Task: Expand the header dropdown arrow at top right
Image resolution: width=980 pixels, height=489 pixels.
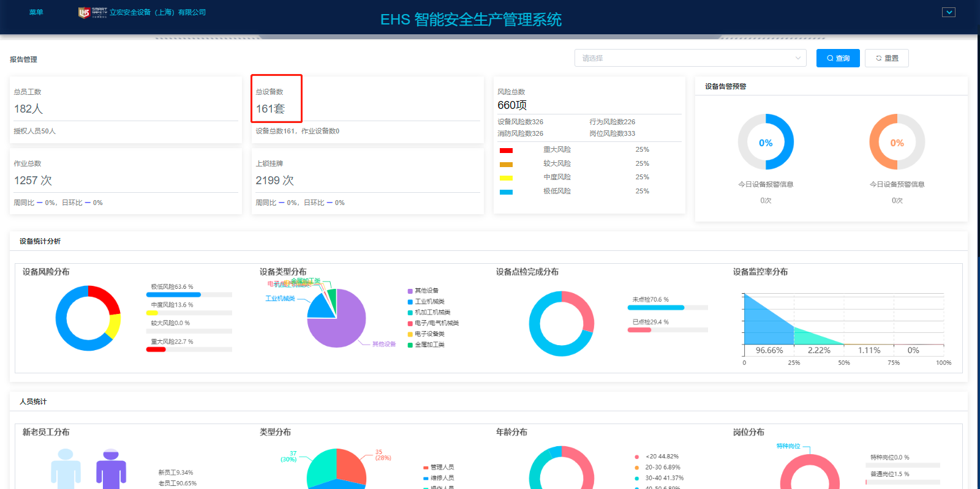Action: coord(949,12)
